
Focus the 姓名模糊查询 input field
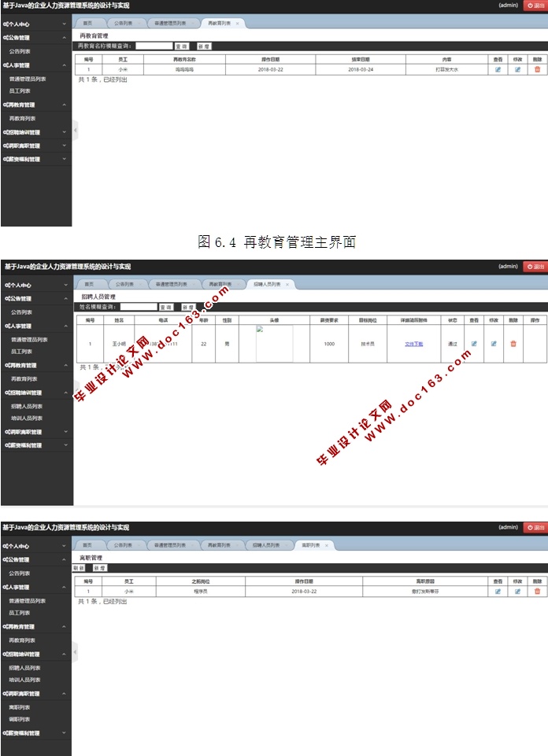[139, 307]
